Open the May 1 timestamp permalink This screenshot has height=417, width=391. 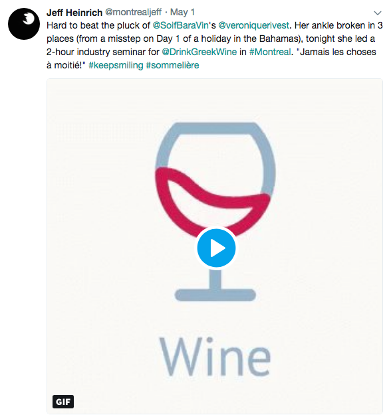[x=182, y=12]
